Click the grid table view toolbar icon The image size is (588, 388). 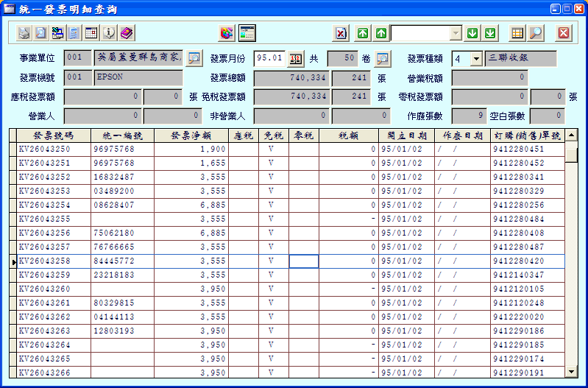(x=517, y=33)
